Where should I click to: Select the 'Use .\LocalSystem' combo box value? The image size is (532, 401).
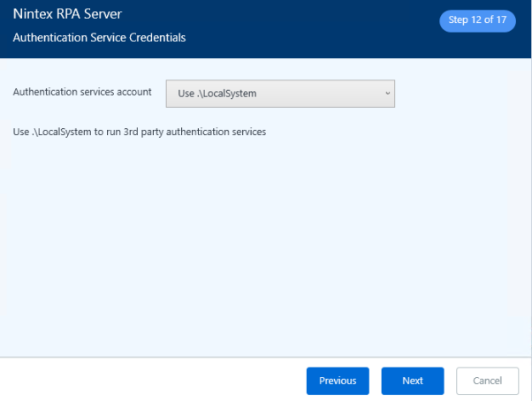(218, 93)
